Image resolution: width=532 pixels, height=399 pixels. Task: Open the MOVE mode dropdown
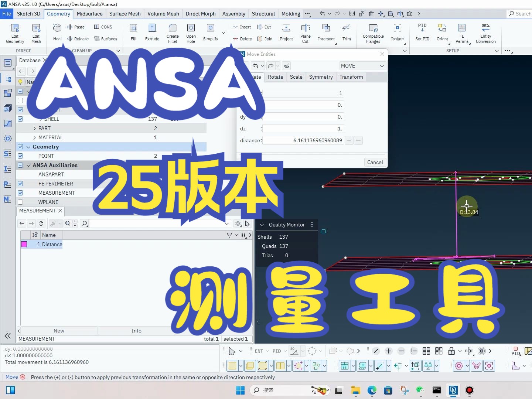[x=362, y=66]
